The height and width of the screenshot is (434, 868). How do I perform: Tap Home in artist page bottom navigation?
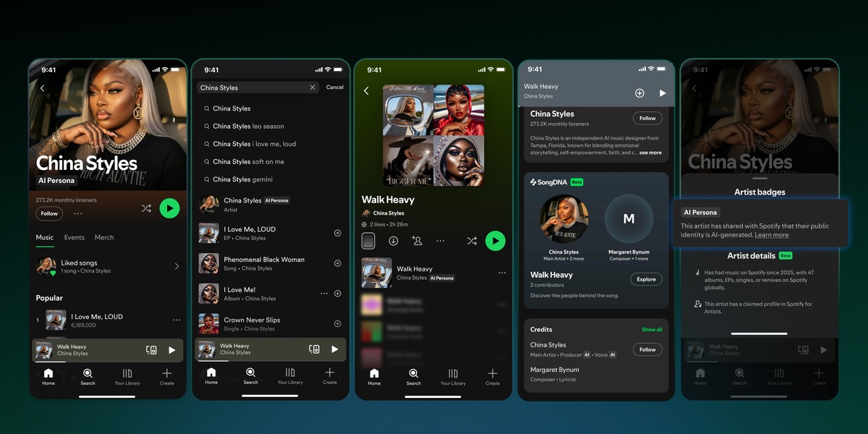[x=48, y=377]
